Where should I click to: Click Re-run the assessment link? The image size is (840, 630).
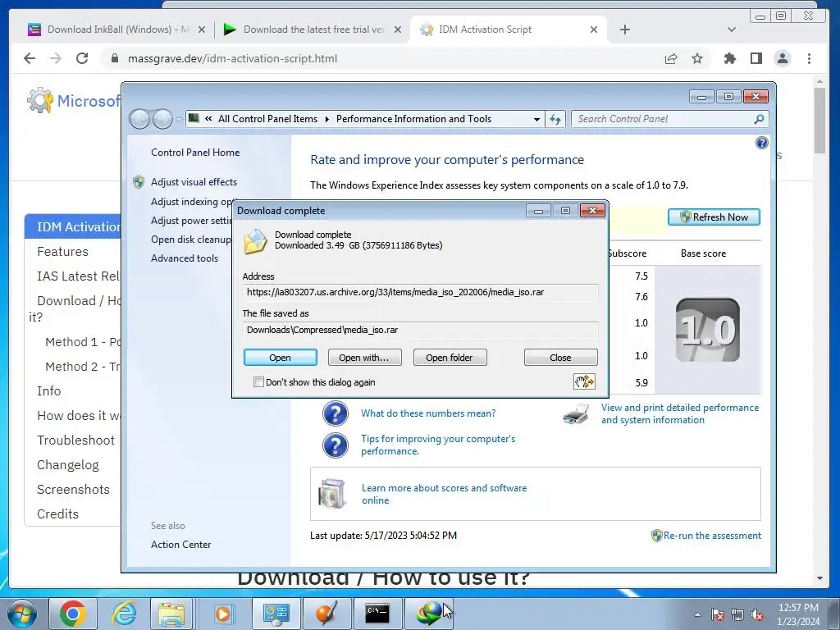712,536
